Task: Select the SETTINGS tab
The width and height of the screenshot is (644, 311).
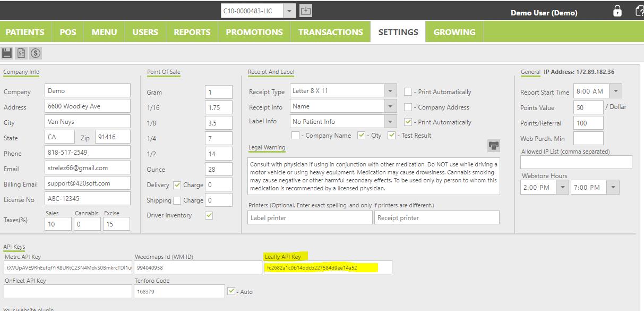Action: click(398, 32)
